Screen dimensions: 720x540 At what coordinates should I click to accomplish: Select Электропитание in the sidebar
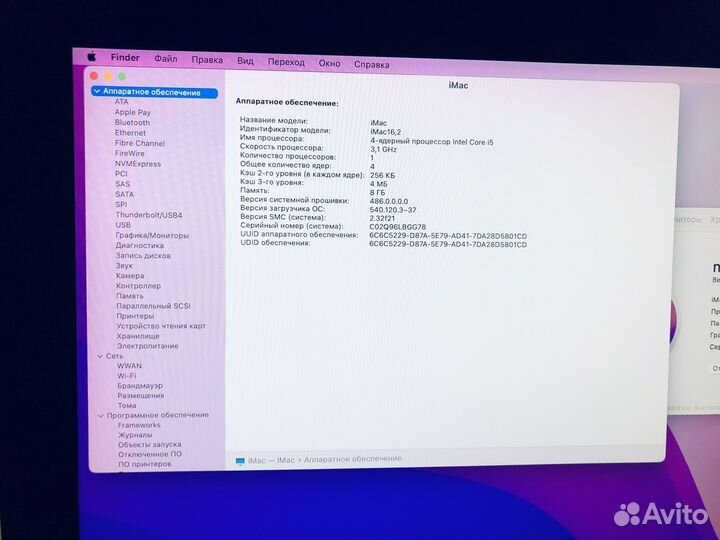(x=147, y=346)
